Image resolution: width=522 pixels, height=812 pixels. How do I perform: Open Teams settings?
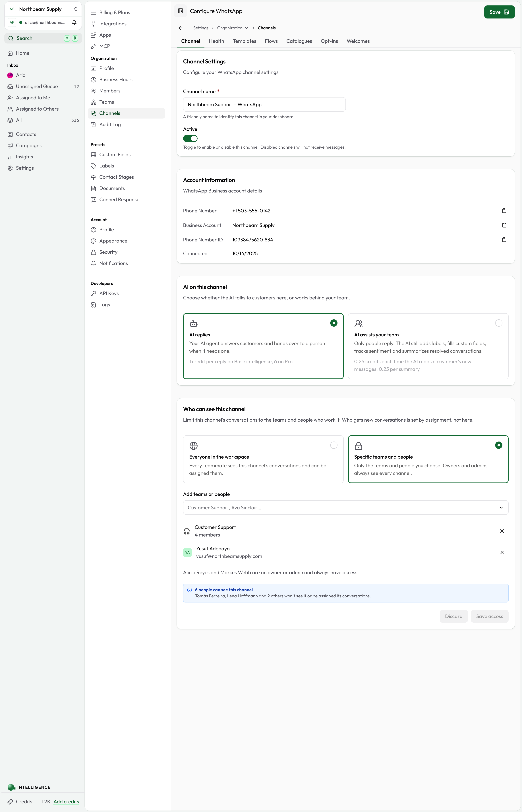(126, 102)
